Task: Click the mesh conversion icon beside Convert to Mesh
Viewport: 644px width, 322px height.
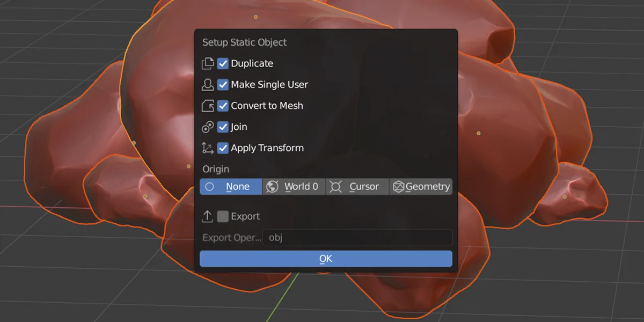Action: (x=208, y=106)
